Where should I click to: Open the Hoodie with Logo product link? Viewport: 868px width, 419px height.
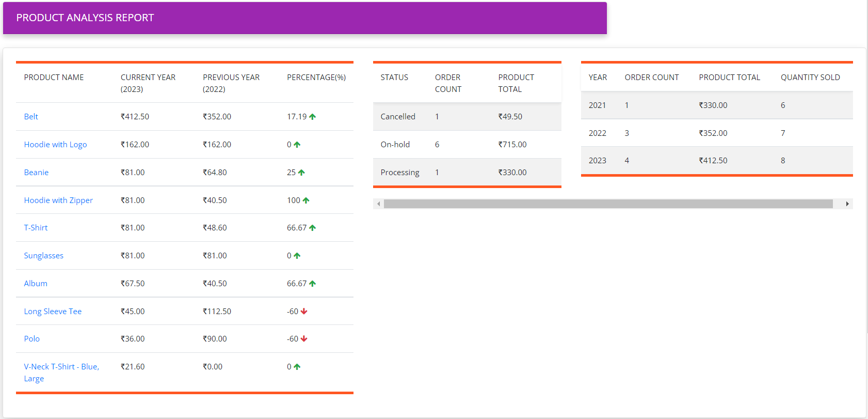(55, 145)
